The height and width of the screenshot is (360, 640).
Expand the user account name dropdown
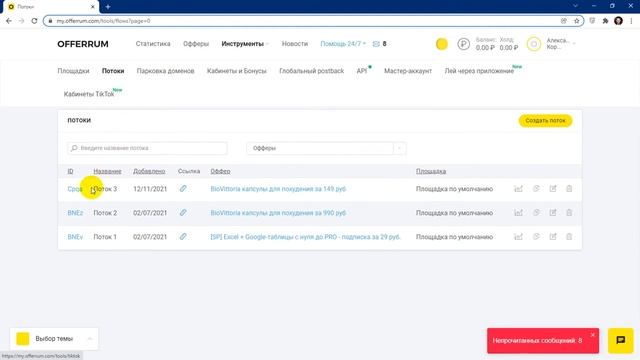click(561, 44)
